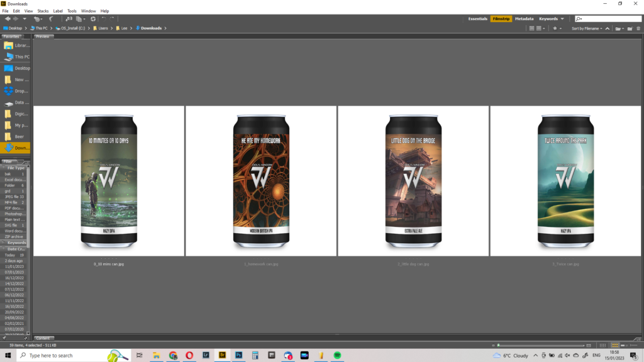
Task: Switch to the Essentials workspace
Action: click(x=477, y=19)
